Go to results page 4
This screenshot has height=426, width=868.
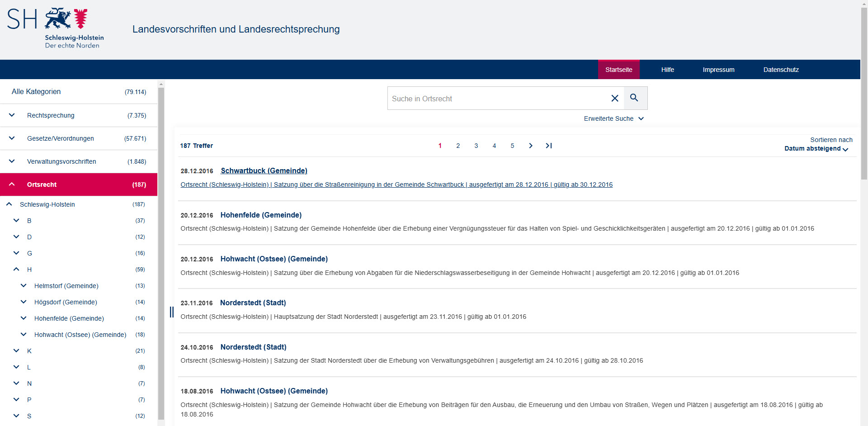494,146
